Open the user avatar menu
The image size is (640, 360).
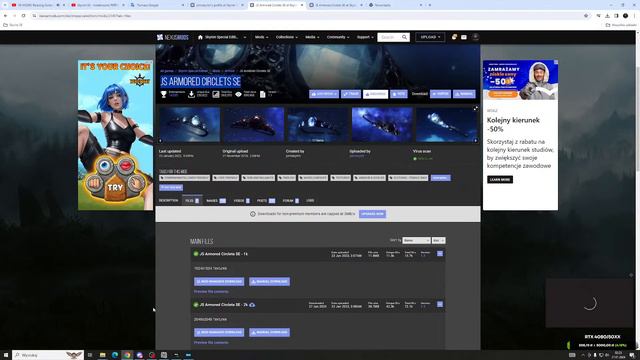476,37
